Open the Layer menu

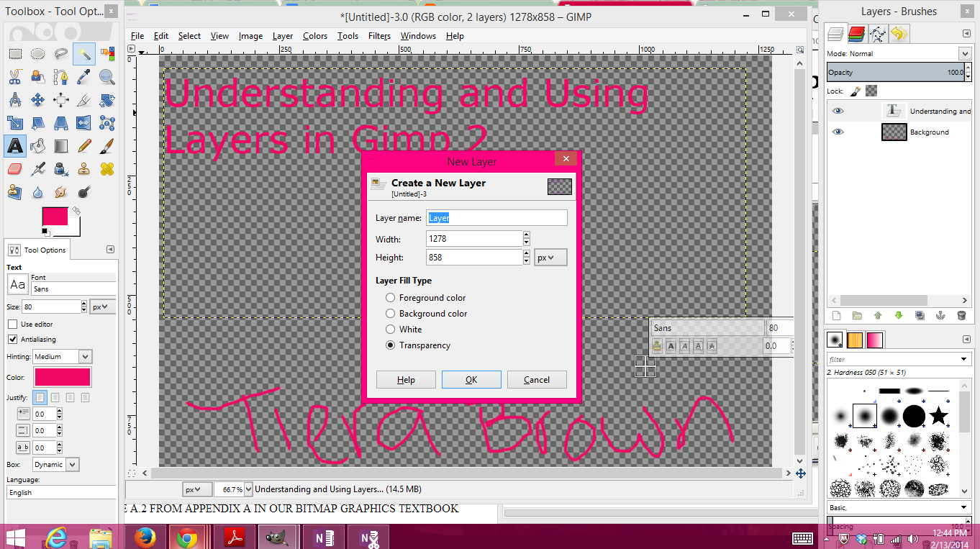pyautogui.click(x=282, y=36)
